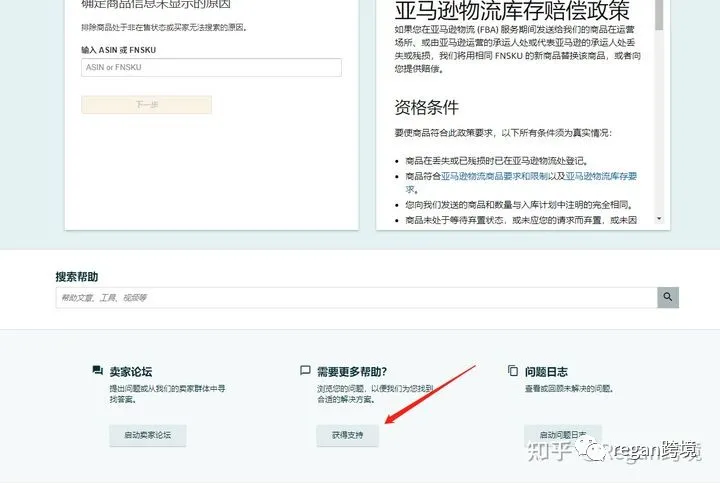Image resolution: width=720 pixels, height=483 pixels.
Task: Click the 需要更多帮助? heading
Action: [352, 371]
